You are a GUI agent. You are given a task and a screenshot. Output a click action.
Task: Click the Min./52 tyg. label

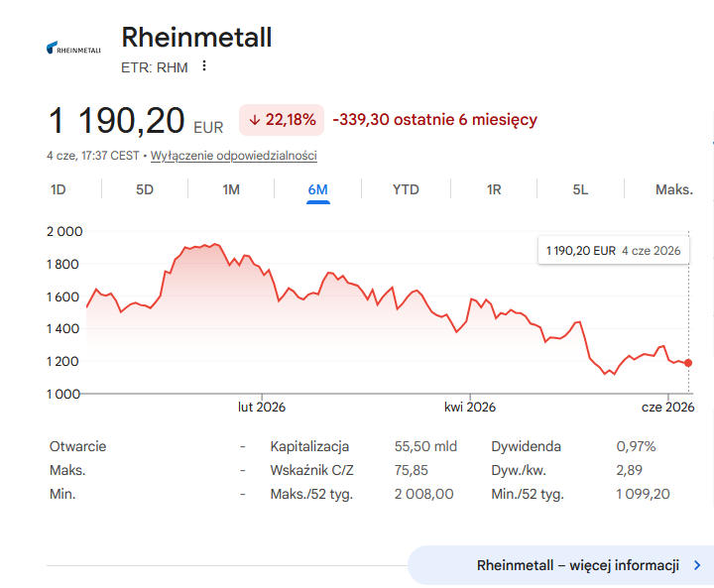[528, 494]
